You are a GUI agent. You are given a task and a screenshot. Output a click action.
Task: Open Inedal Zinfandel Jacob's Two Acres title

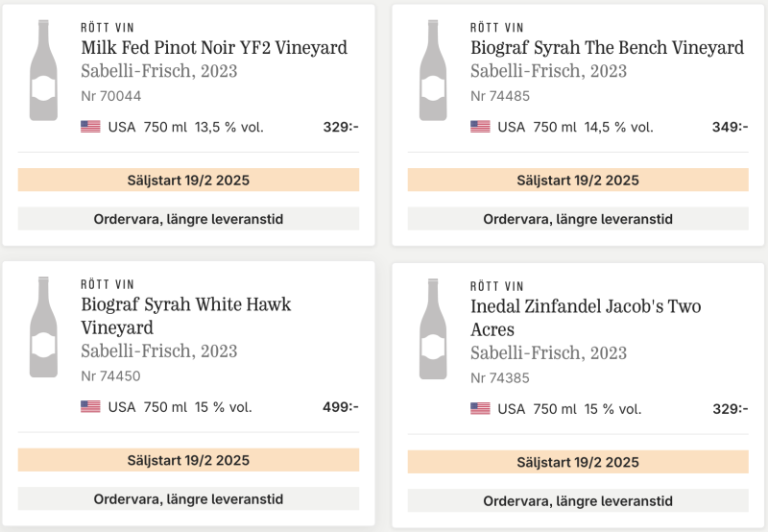click(586, 318)
